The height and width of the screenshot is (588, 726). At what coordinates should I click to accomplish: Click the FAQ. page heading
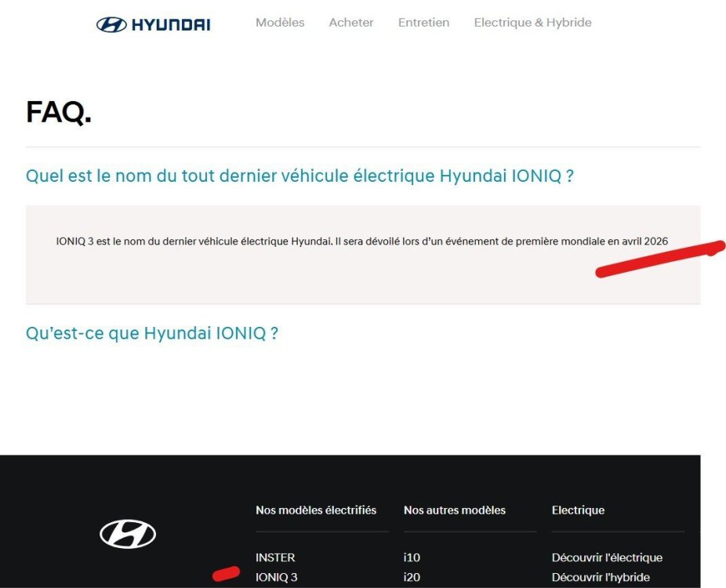tap(59, 112)
